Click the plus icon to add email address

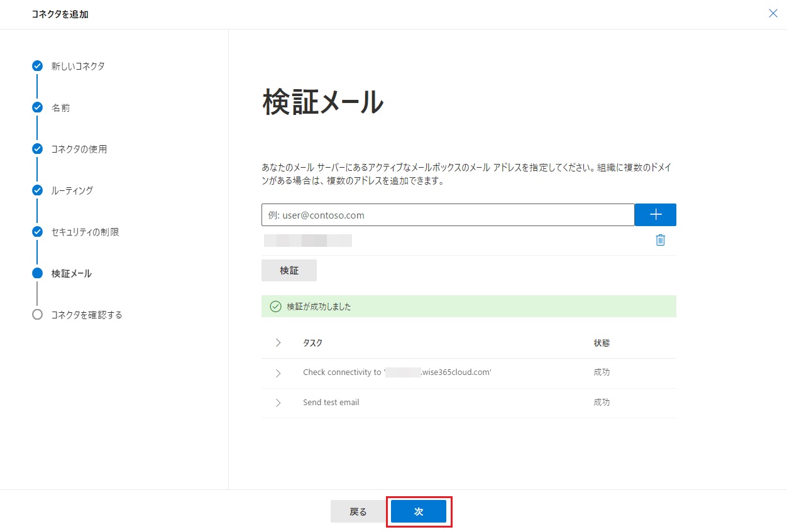[x=655, y=215]
